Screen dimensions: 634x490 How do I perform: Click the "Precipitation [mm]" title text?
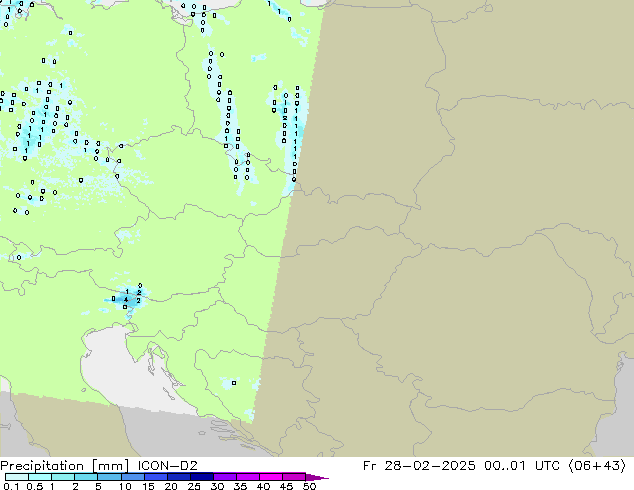tap(65, 466)
